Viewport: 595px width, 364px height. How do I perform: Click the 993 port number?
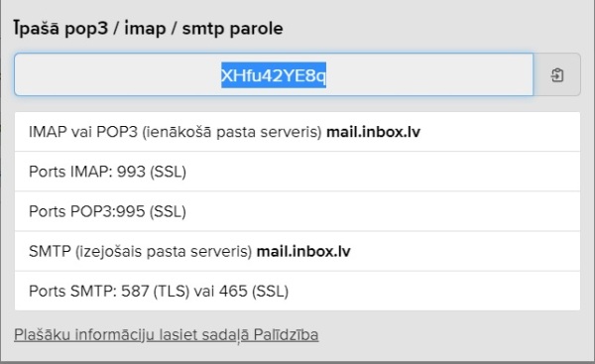(131, 172)
